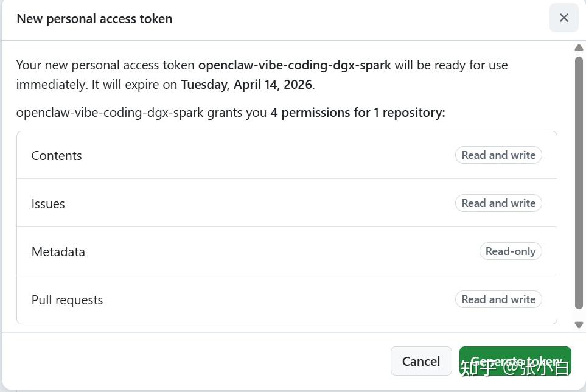The width and height of the screenshot is (586, 392).
Task: Click the Pull requests "Read and write" badge
Action: pos(498,299)
